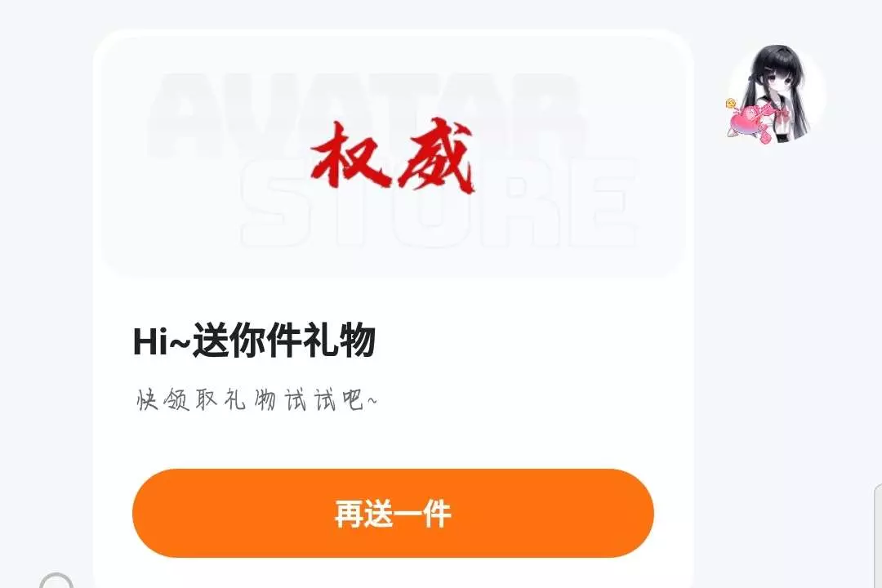Tap the white 再送一件 label text

click(393, 513)
